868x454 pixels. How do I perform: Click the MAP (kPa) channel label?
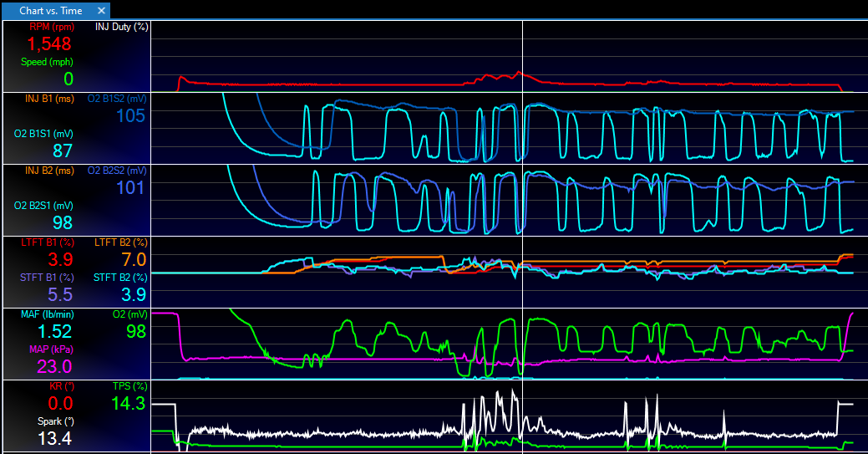[x=49, y=349]
